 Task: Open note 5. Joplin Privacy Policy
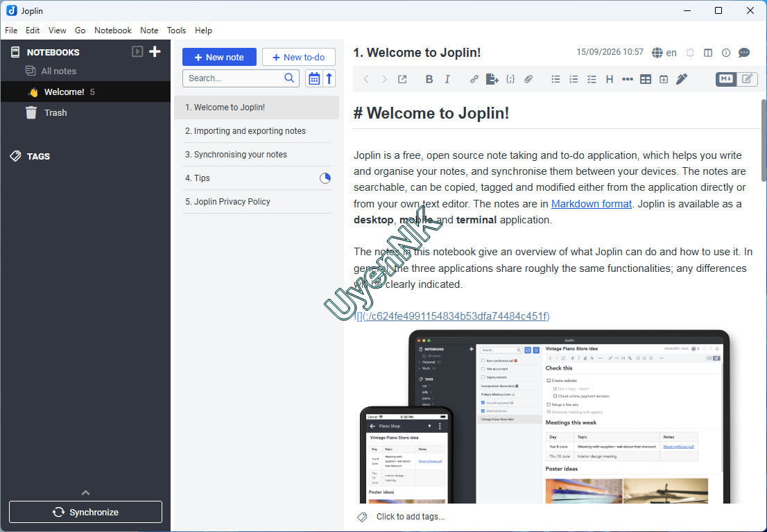pyautogui.click(x=257, y=201)
